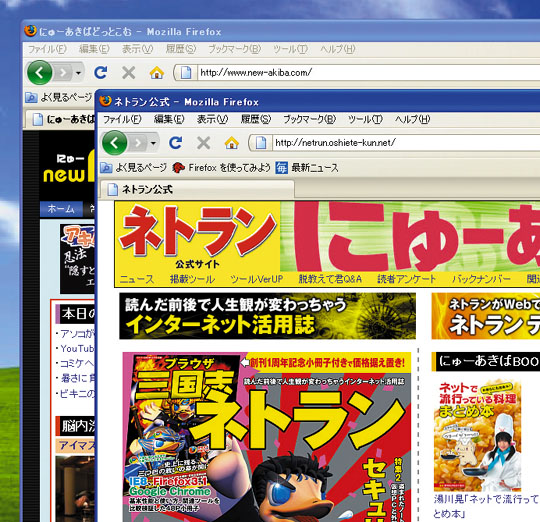Open ブックマーク menu in にゅーあきば window

click(x=234, y=49)
